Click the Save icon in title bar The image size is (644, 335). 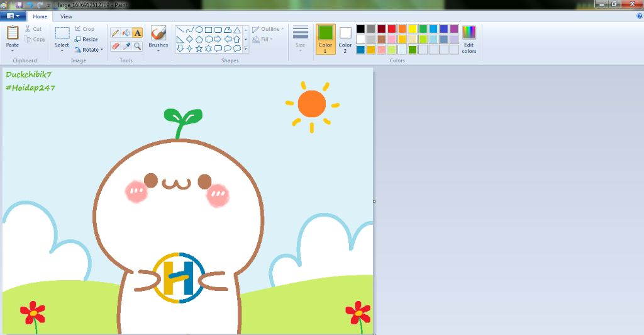(x=19, y=5)
